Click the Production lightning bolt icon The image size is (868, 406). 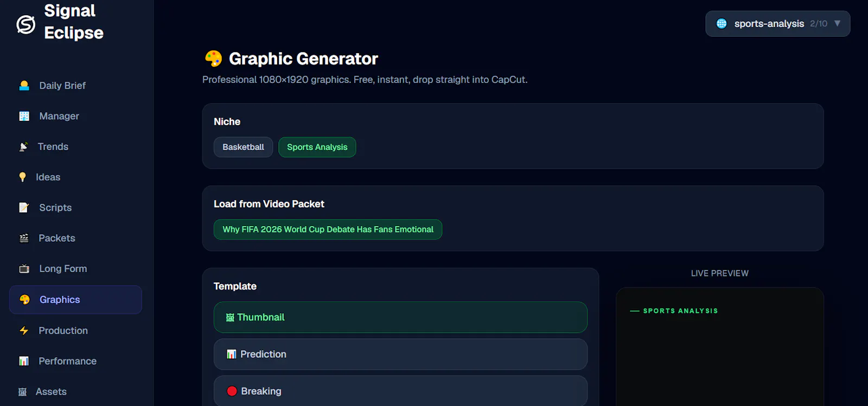(x=24, y=331)
